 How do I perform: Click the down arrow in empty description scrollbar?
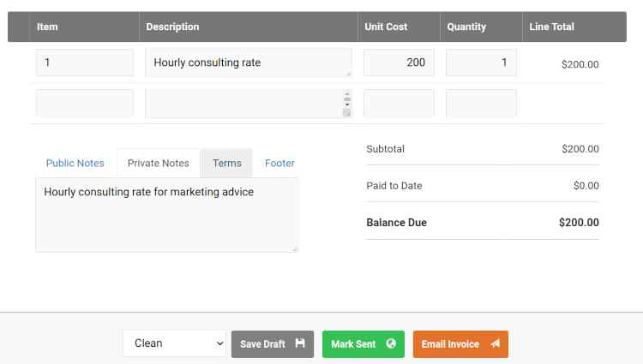(x=347, y=104)
